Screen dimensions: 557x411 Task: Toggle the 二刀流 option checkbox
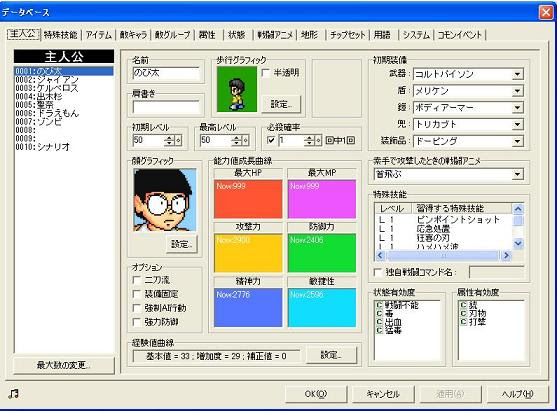click(x=136, y=280)
